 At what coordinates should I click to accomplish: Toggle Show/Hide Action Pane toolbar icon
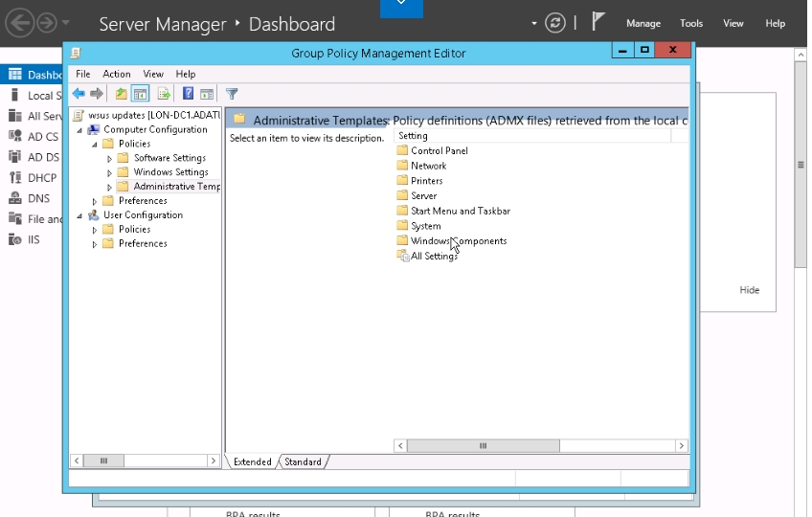(x=207, y=94)
